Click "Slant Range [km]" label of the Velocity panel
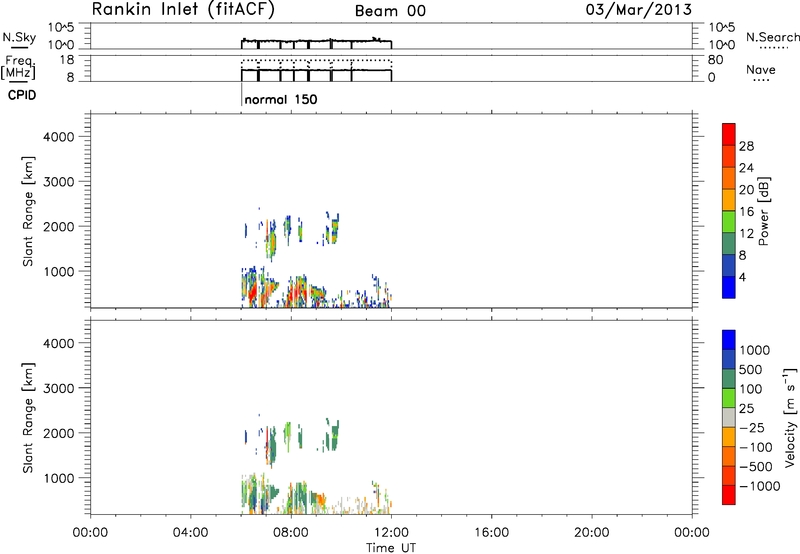This screenshot has height=554, width=800. [x=28, y=418]
